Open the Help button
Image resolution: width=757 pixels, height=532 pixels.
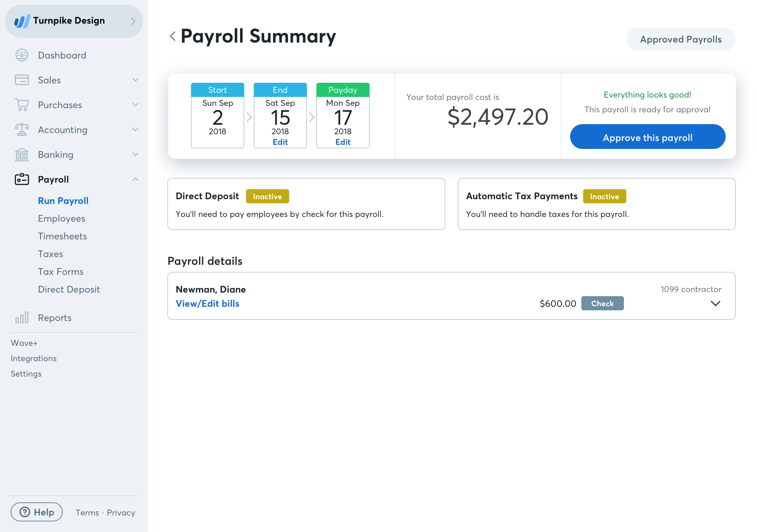[x=37, y=512]
